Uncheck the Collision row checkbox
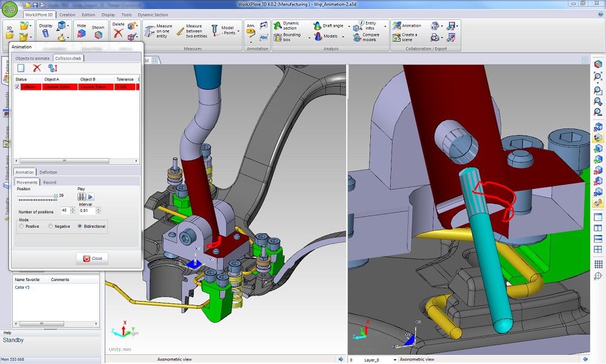Screen dimensions: 606x364 click(17, 87)
